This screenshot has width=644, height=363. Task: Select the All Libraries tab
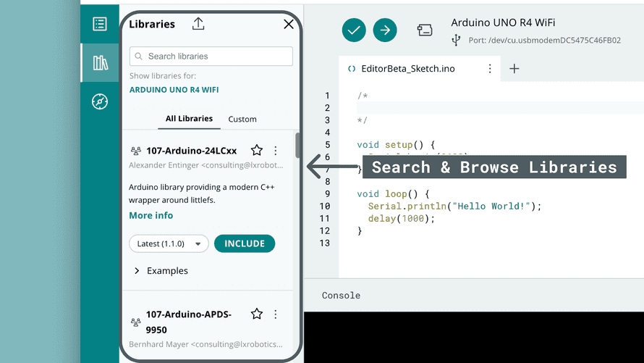click(189, 119)
